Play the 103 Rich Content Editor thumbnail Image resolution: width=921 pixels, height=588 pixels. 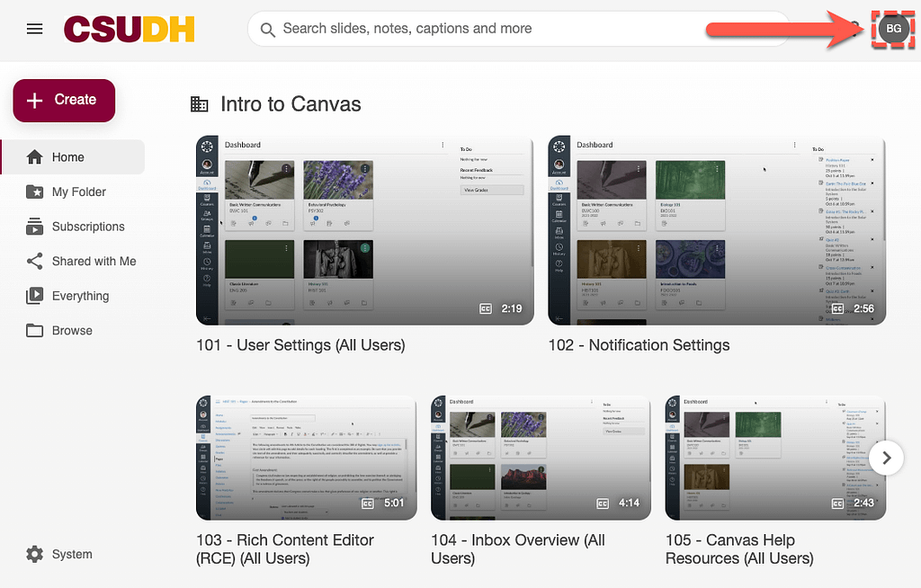point(307,459)
